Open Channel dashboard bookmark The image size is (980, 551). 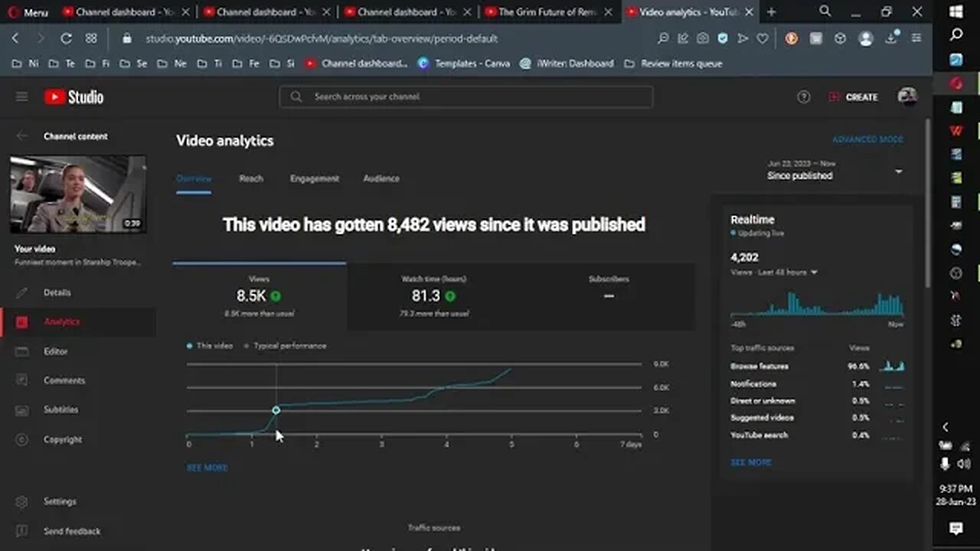point(357,64)
